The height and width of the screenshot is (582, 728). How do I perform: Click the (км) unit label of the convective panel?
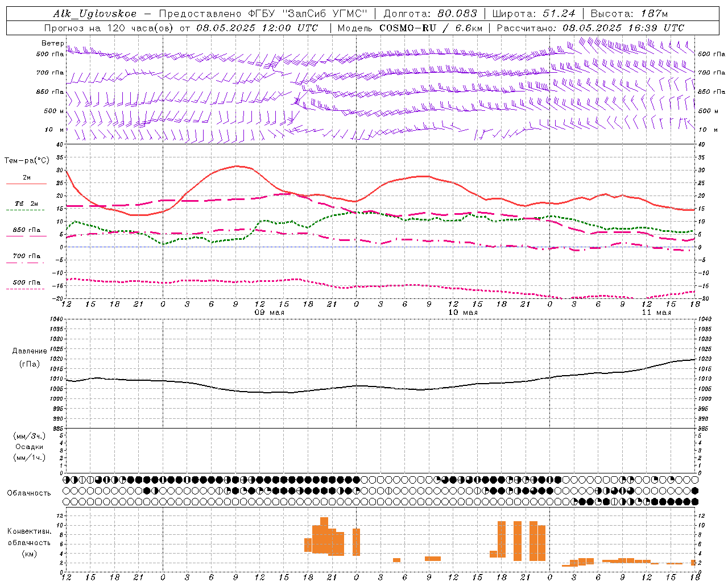[x=30, y=554]
